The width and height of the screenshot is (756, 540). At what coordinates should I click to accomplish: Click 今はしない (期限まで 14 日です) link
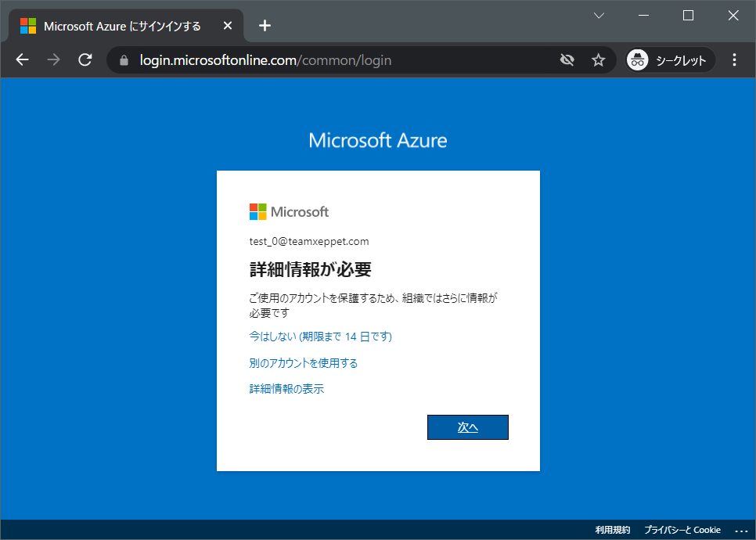(321, 337)
